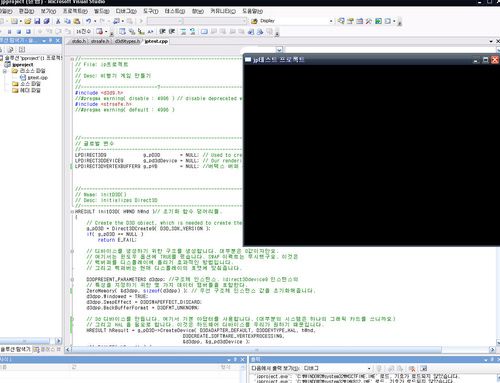Click the Restart debugging icon

28,32
